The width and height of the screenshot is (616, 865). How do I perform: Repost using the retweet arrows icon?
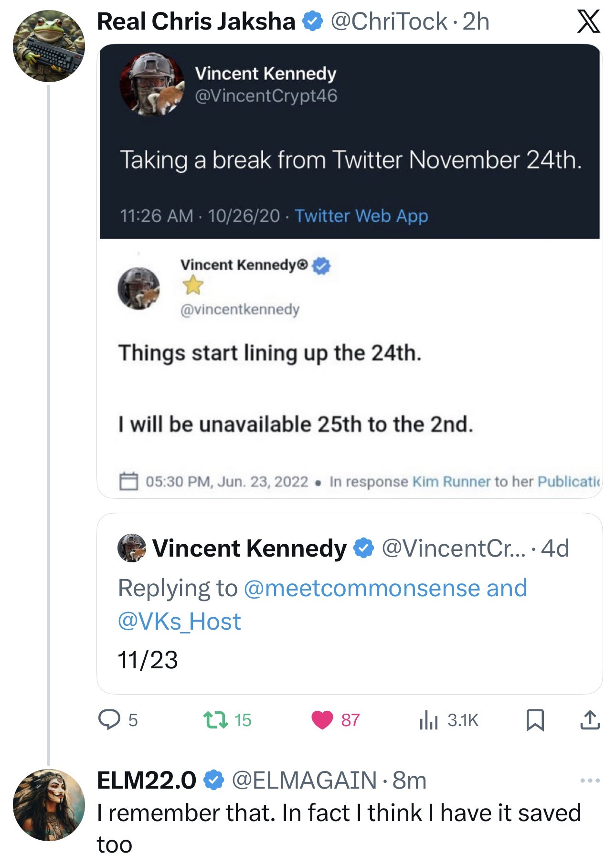(x=215, y=720)
